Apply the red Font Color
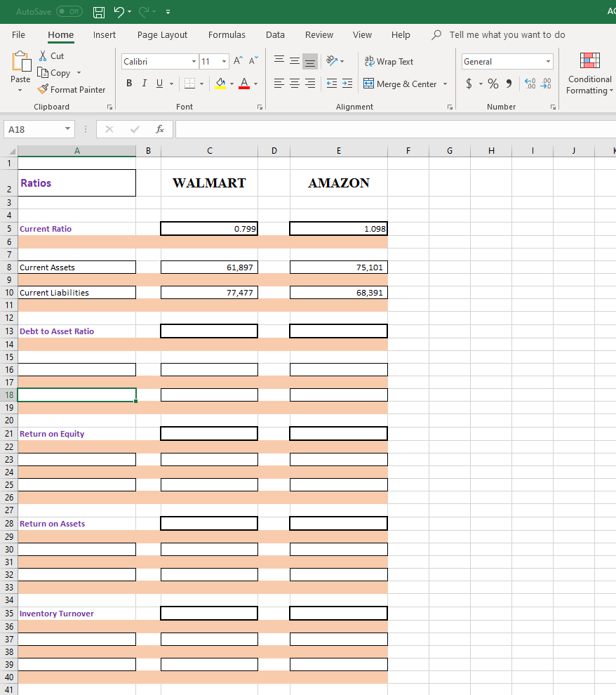616x695 pixels. pyautogui.click(x=244, y=84)
